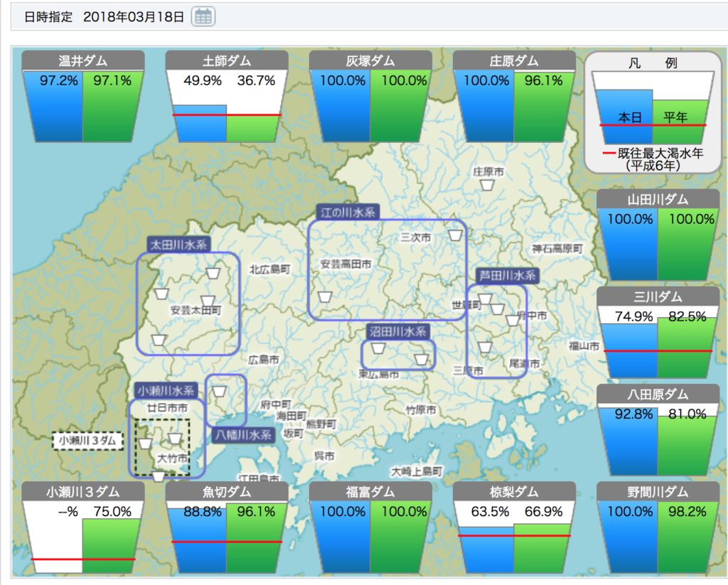
Task: Click the dashed 小瀬川３ダム map label
Action: coord(88,441)
